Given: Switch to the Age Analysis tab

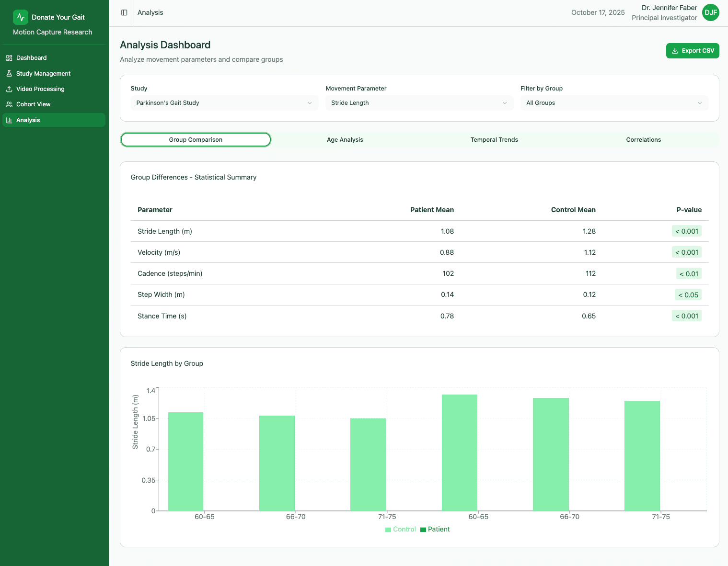Looking at the screenshot, I should [345, 139].
